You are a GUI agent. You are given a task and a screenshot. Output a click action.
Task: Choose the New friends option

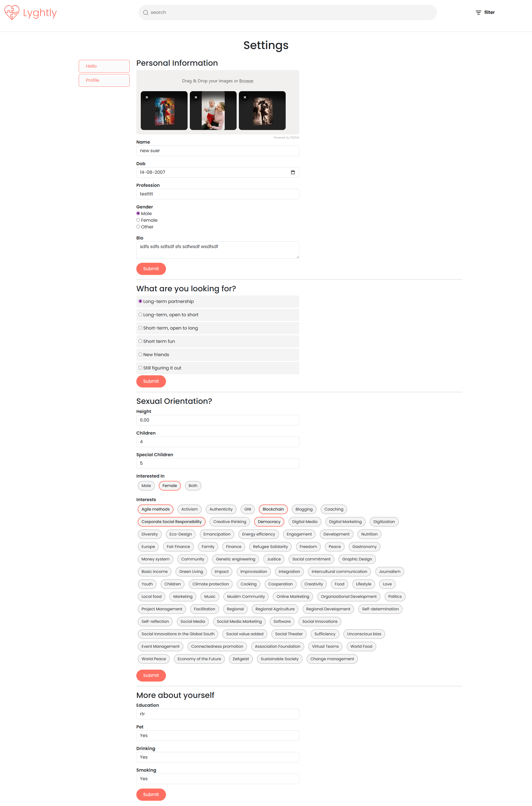[x=218, y=355]
